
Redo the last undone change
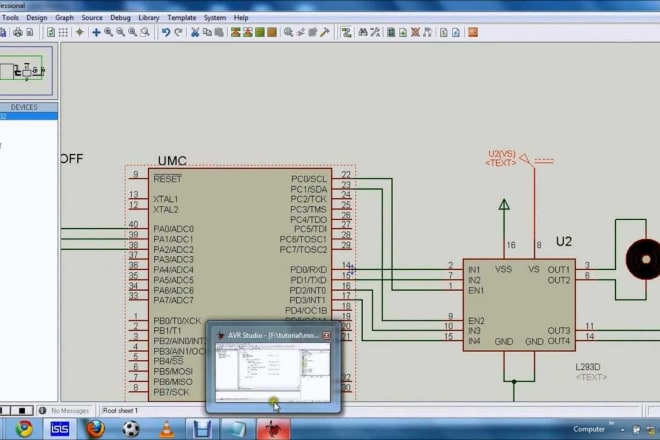click(178, 32)
